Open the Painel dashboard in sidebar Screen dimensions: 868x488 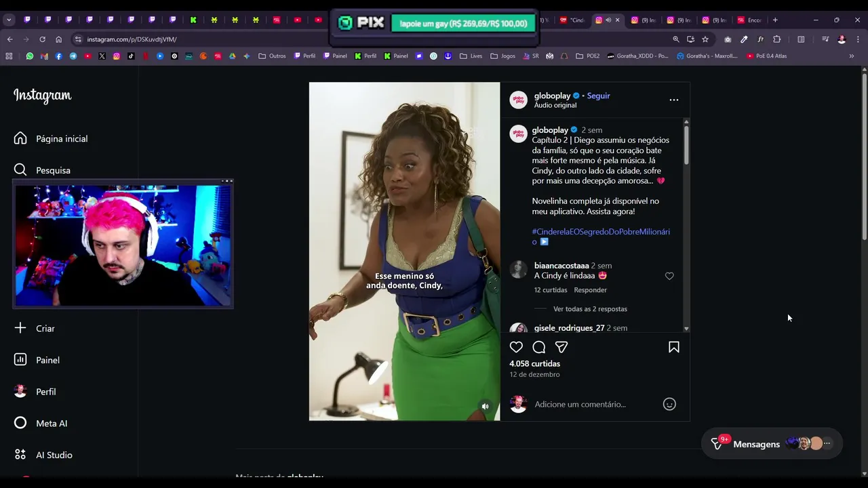(x=37, y=360)
